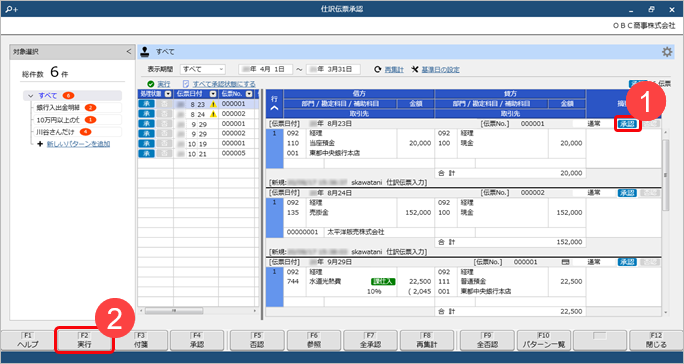Select the 銀行入出金明細 pattern

pyautogui.click(x=77, y=107)
